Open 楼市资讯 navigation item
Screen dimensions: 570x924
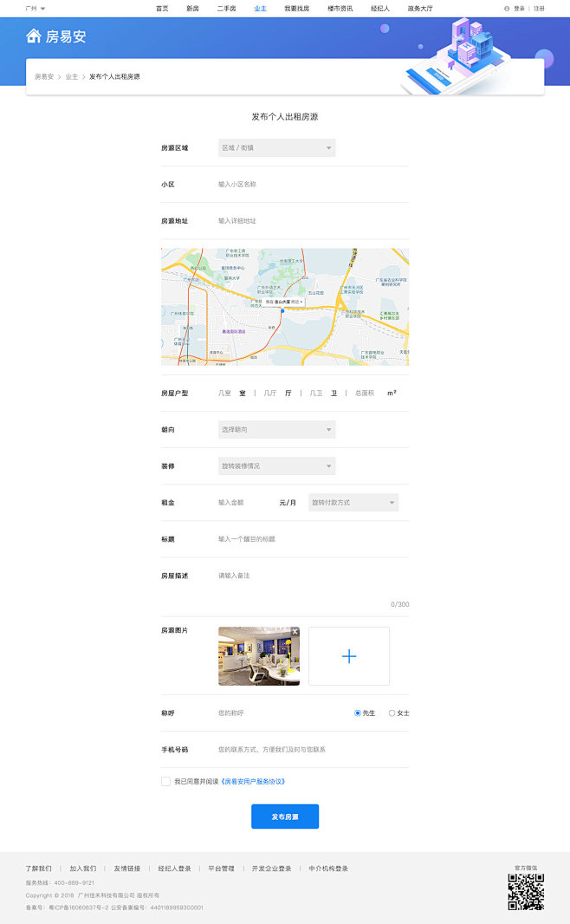340,8
